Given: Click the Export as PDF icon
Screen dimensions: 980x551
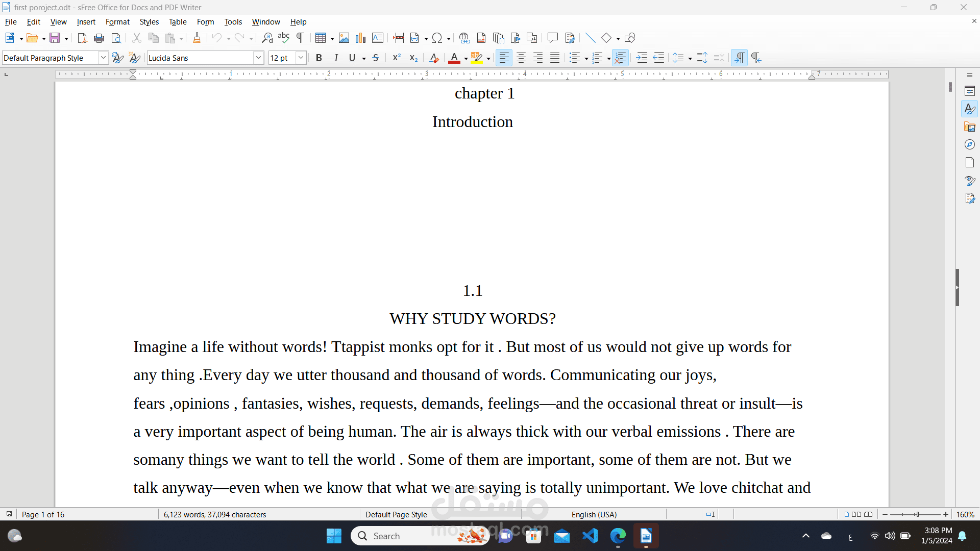Looking at the screenshot, I should coord(82,38).
